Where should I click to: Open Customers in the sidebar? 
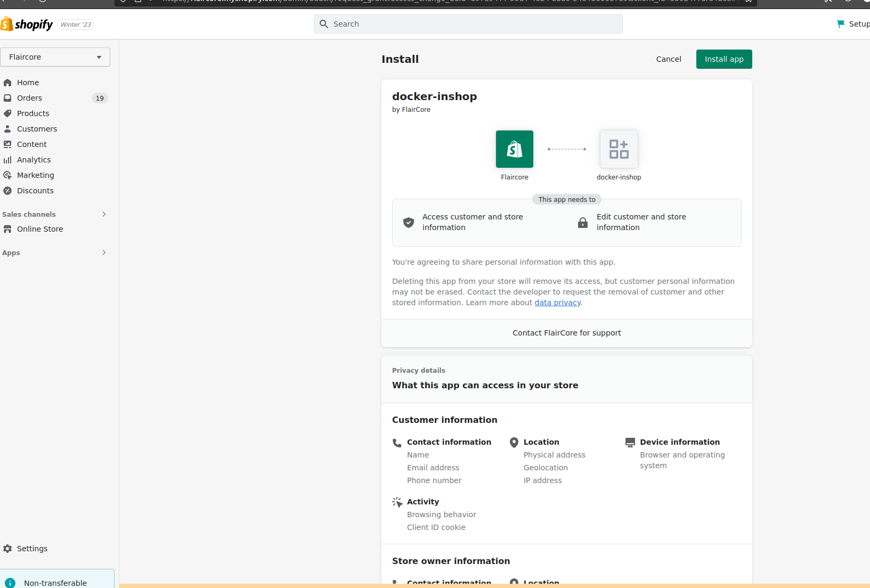click(x=37, y=129)
